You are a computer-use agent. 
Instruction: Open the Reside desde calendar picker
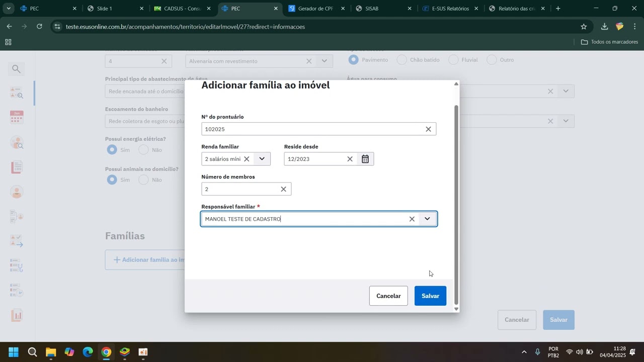click(365, 159)
